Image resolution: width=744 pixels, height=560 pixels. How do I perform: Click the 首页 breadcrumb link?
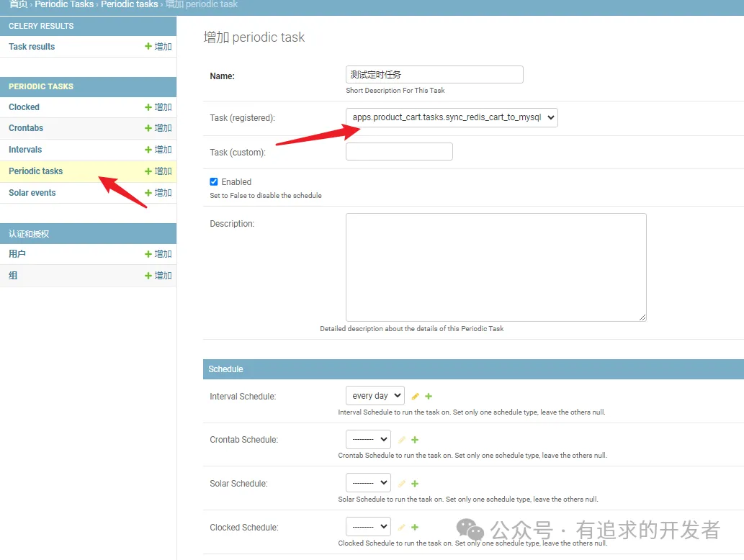(x=18, y=4)
